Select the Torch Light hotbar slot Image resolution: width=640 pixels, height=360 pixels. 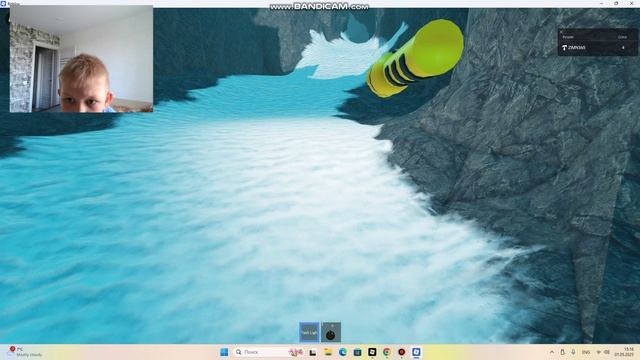[x=309, y=332]
